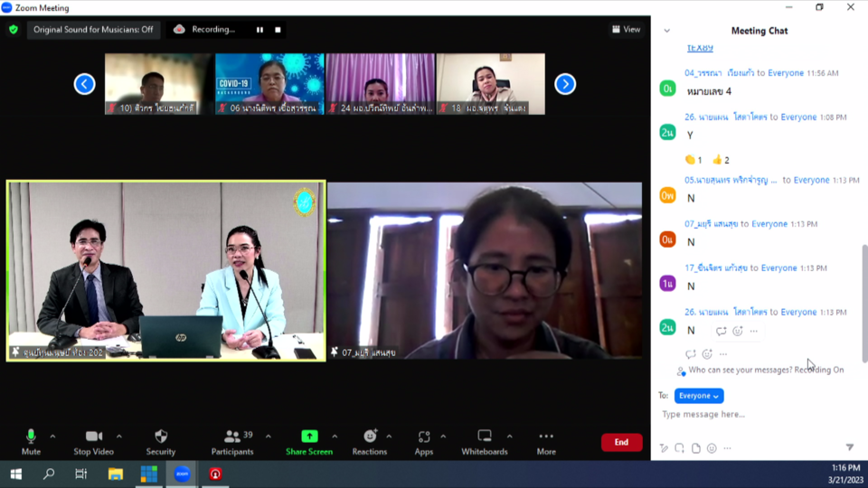Screen dimensions: 868x488
Task: Show next participants with right arrow
Action: 565,84
